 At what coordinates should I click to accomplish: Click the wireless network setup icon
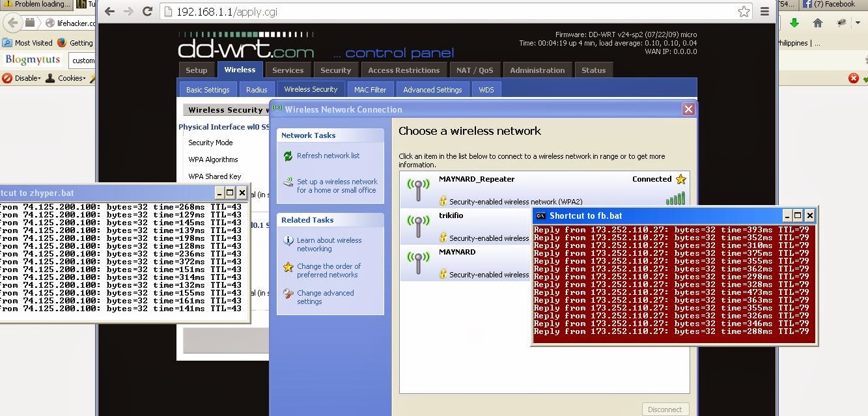click(288, 183)
